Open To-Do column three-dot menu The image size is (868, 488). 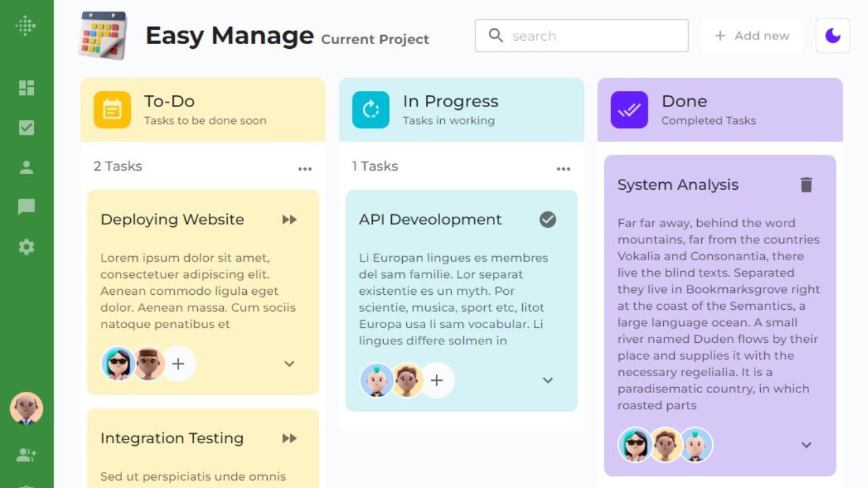(305, 169)
